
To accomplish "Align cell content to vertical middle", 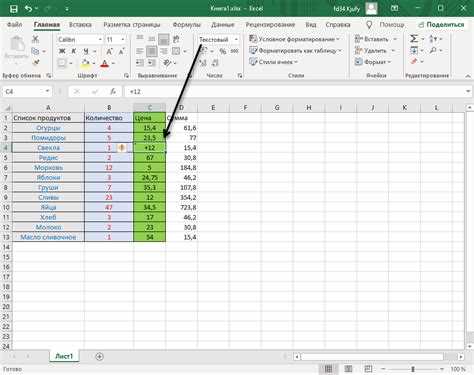I will (x=152, y=39).
